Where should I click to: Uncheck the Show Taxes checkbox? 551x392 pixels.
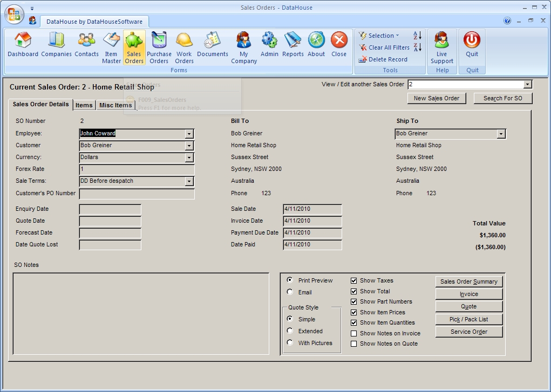[354, 280]
